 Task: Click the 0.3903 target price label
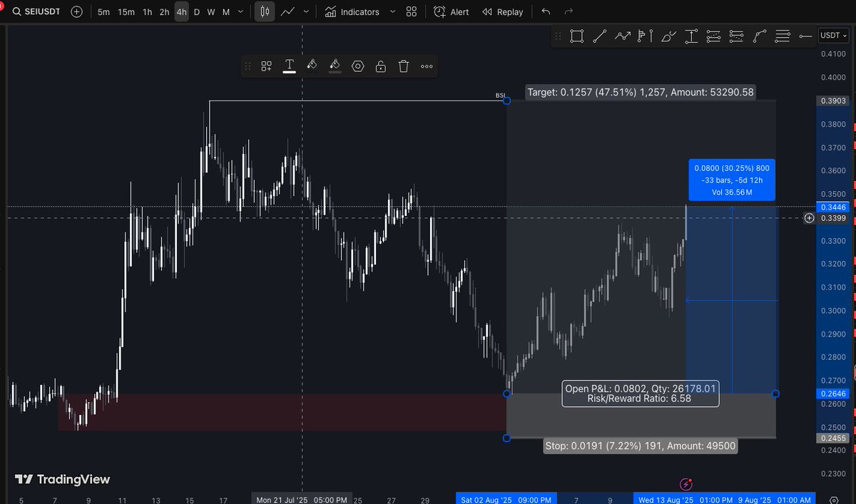(x=832, y=101)
